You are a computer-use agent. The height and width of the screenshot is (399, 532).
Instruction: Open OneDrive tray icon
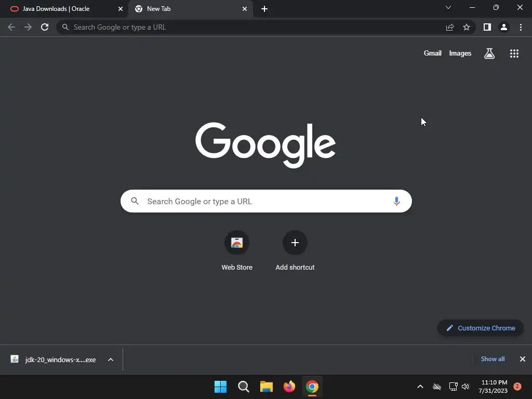437,387
